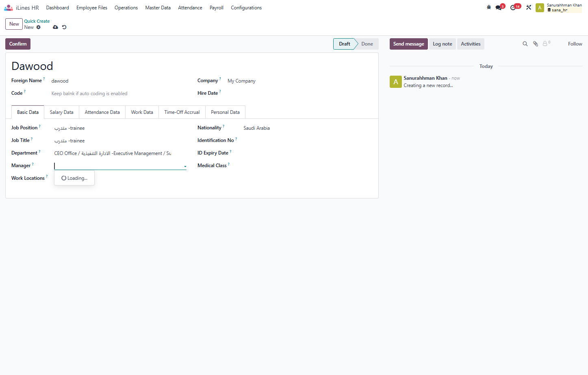This screenshot has height=375, width=588.
Task: Click the iLines HR app logo icon
Action: pyautogui.click(x=9, y=8)
